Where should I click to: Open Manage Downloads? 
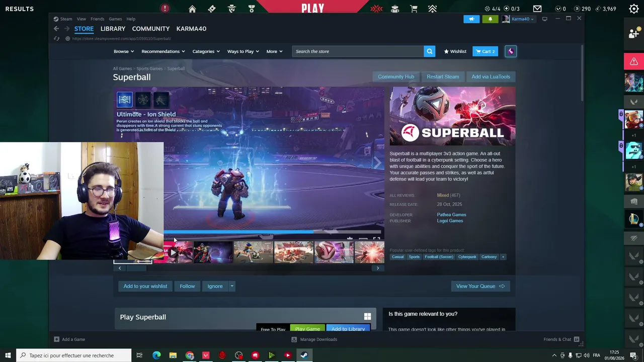tap(314, 339)
